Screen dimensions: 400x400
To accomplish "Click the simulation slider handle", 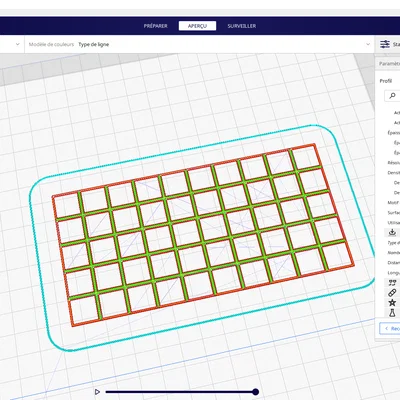I will [x=255, y=392].
